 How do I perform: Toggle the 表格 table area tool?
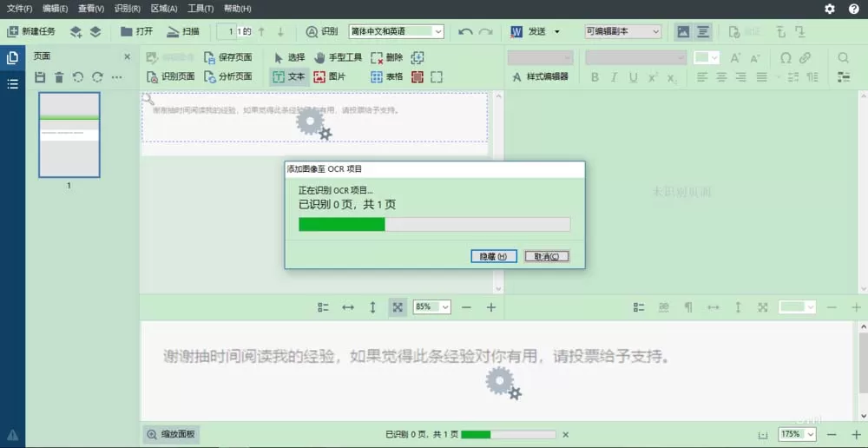click(387, 77)
